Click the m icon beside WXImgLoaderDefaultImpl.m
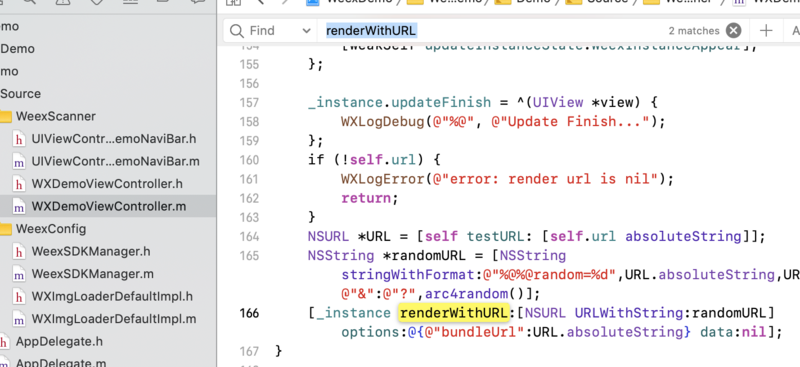The width and height of the screenshot is (800, 367). tap(19, 319)
